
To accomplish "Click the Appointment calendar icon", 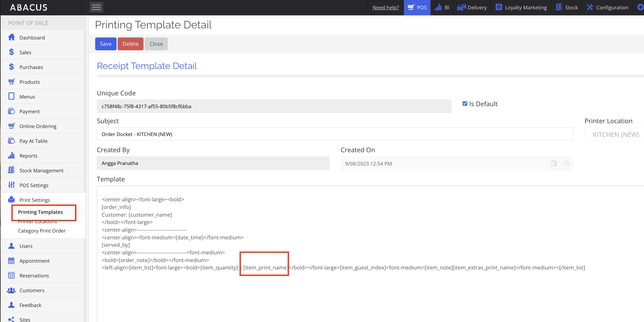I will pyautogui.click(x=11, y=261).
